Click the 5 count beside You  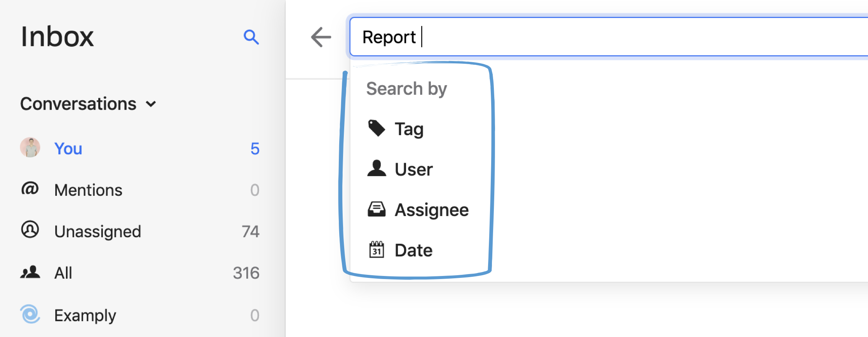(255, 149)
